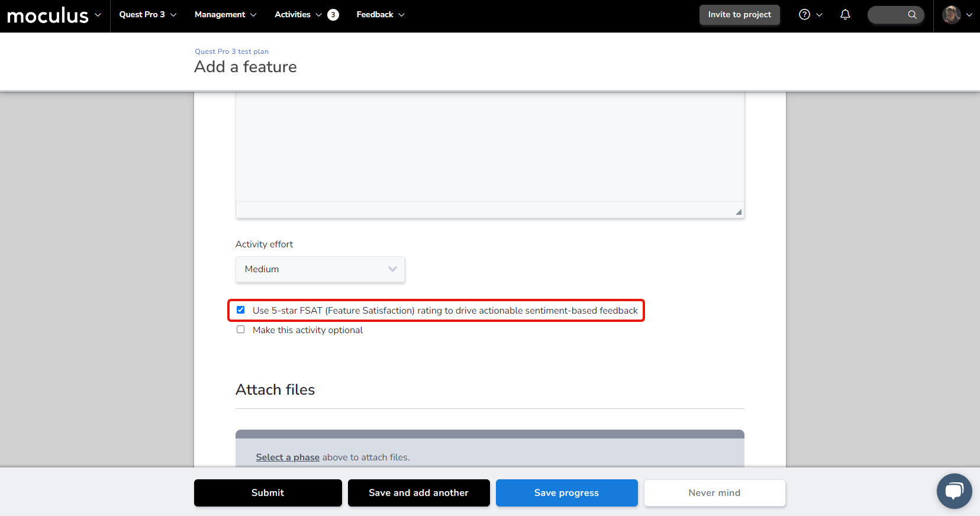
Task: Expand the moculus logo chevron
Action: pyautogui.click(x=98, y=15)
